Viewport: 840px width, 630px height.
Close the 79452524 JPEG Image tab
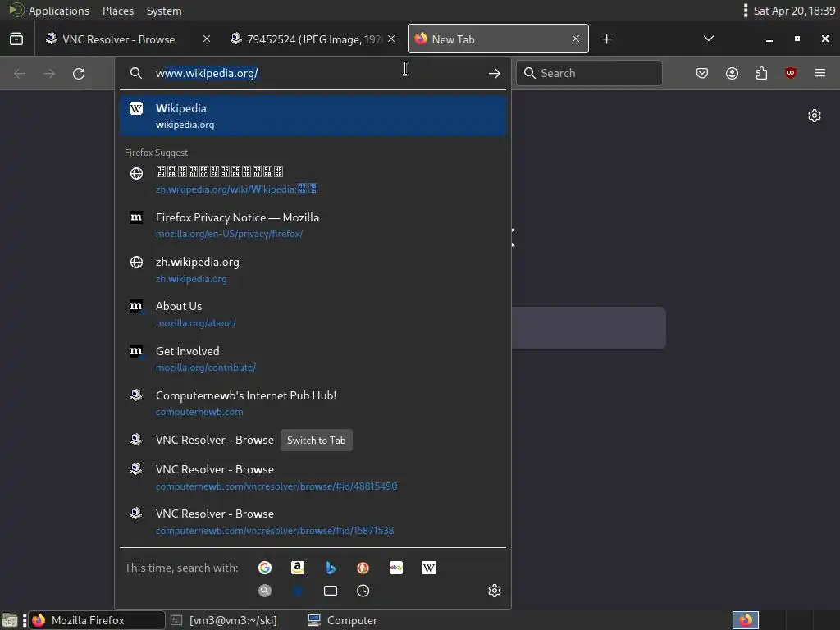391,39
